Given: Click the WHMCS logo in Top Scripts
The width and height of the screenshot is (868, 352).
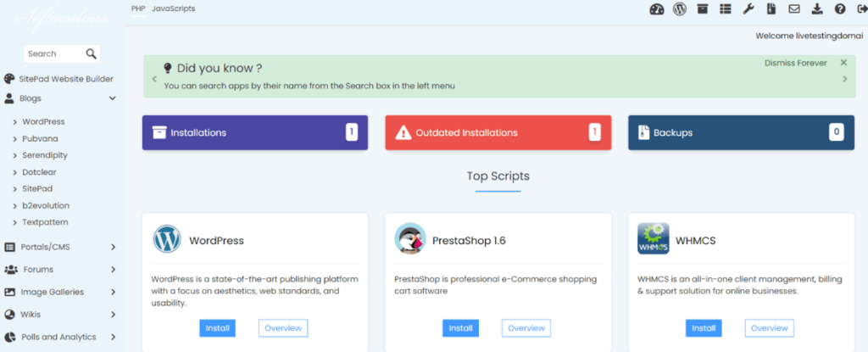Looking at the screenshot, I should tap(654, 238).
